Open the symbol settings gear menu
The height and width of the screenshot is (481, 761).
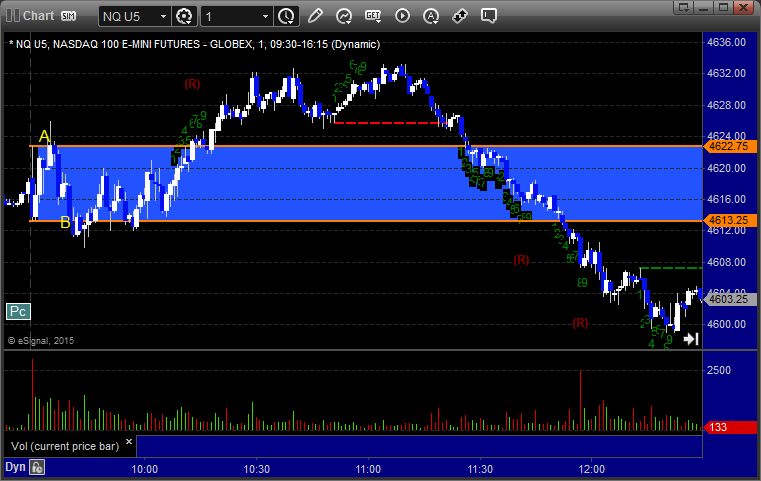tap(184, 17)
